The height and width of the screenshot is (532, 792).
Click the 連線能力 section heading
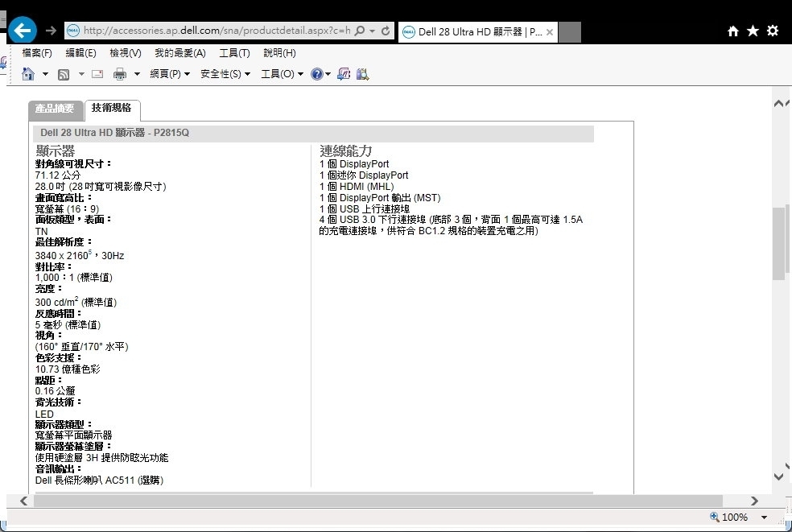[x=345, y=151]
